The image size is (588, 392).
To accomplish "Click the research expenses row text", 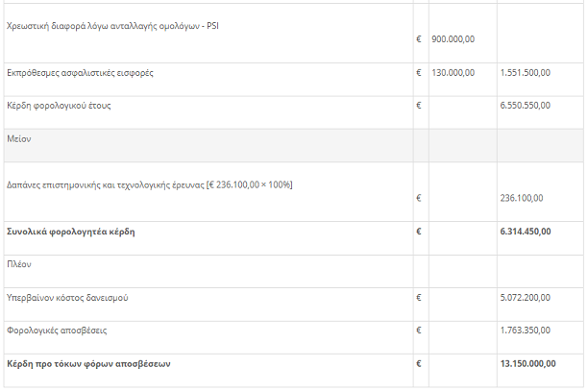I will [150, 184].
